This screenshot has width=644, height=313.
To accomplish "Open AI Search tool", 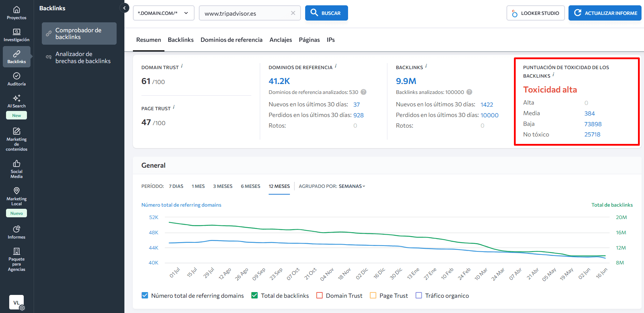I will pos(17,101).
